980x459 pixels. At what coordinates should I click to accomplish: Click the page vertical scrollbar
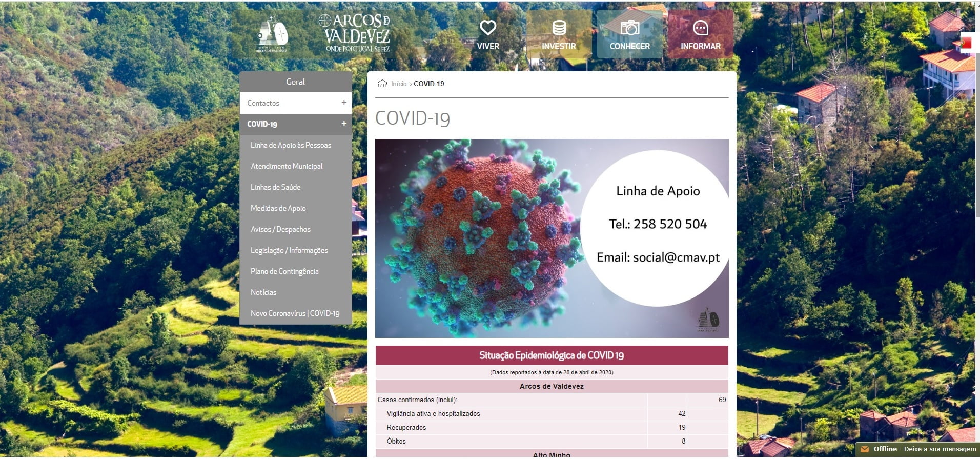pos(977,128)
